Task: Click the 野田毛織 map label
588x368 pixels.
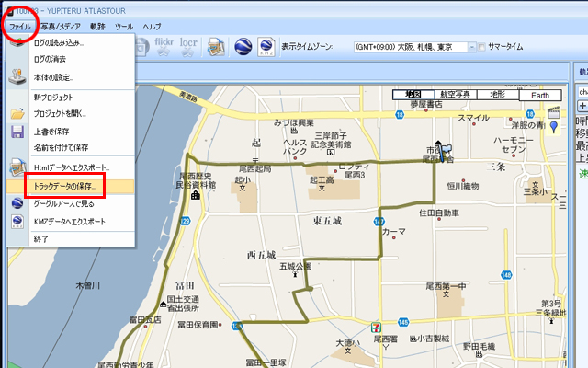Action: pyautogui.click(x=479, y=346)
